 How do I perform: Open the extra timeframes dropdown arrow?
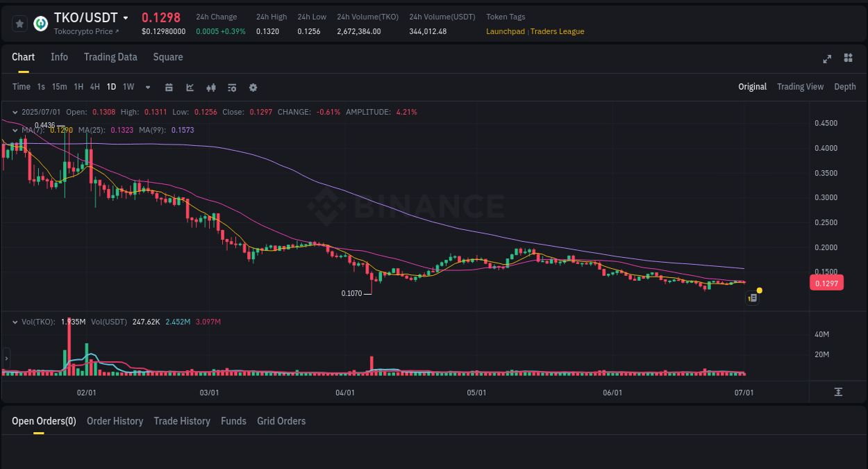point(147,87)
